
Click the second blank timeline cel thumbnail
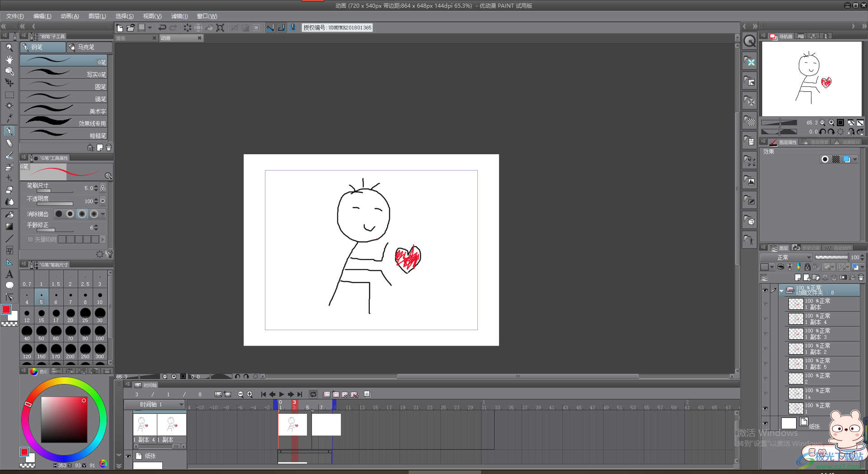[x=326, y=425]
